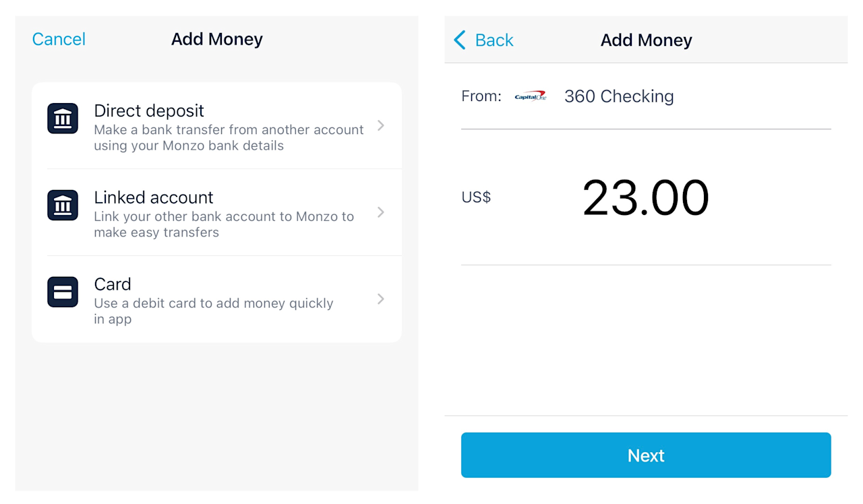Tap the Linked account bank icon

click(x=63, y=206)
